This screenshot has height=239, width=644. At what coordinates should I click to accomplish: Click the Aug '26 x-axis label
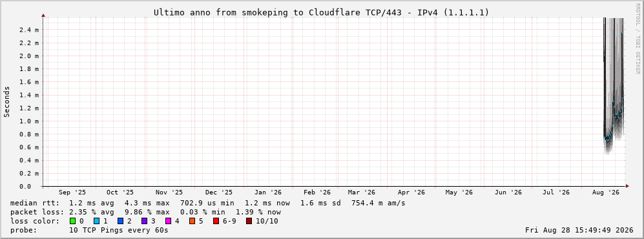click(605, 192)
